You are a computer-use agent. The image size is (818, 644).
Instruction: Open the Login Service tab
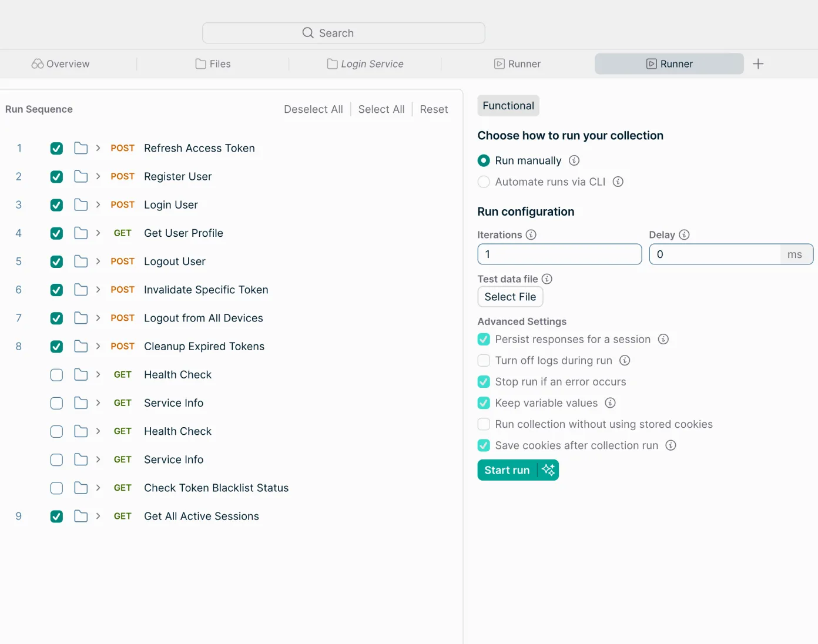tap(365, 63)
